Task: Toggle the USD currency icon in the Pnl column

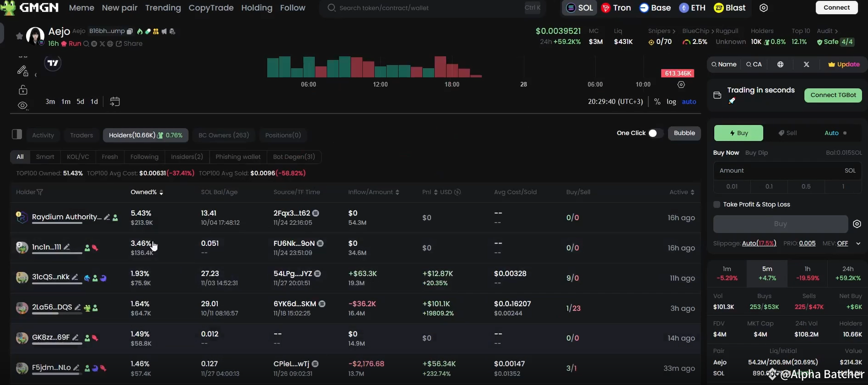Action: coord(458,192)
